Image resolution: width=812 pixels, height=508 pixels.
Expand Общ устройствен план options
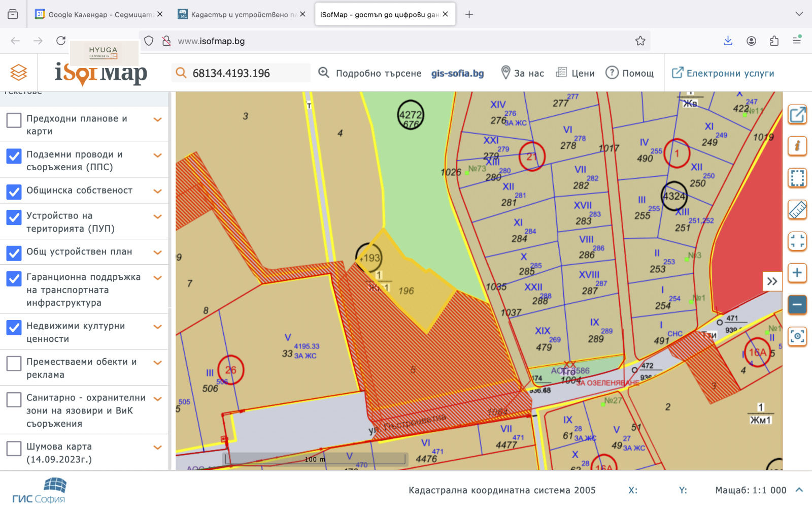(x=158, y=252)
